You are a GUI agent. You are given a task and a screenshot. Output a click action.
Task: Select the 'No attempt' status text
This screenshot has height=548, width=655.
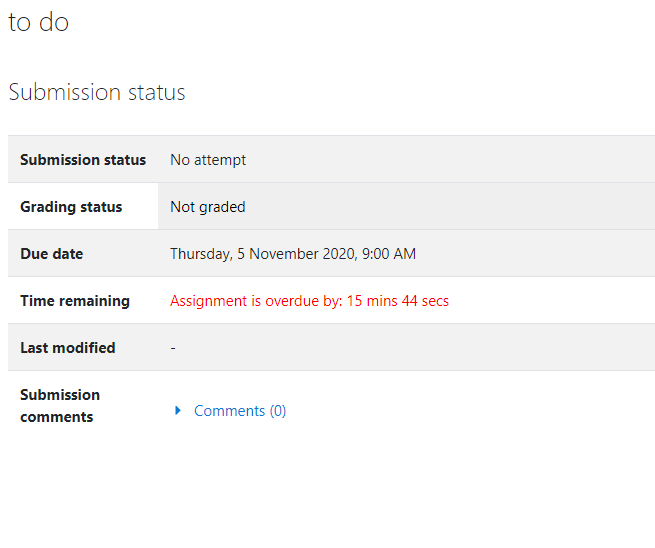208,160
